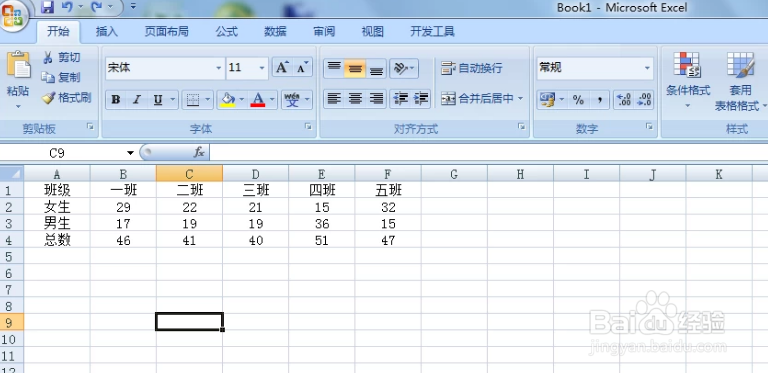Select column G header
This screenshot has width=768, height=373.
[x=454, y=174]
